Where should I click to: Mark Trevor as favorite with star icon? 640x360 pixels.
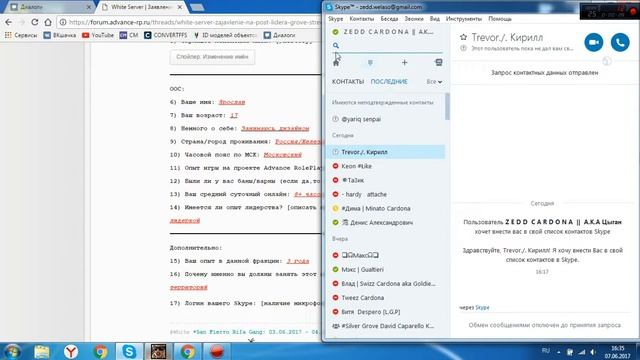pyautogui.click(x=463, y=37)
